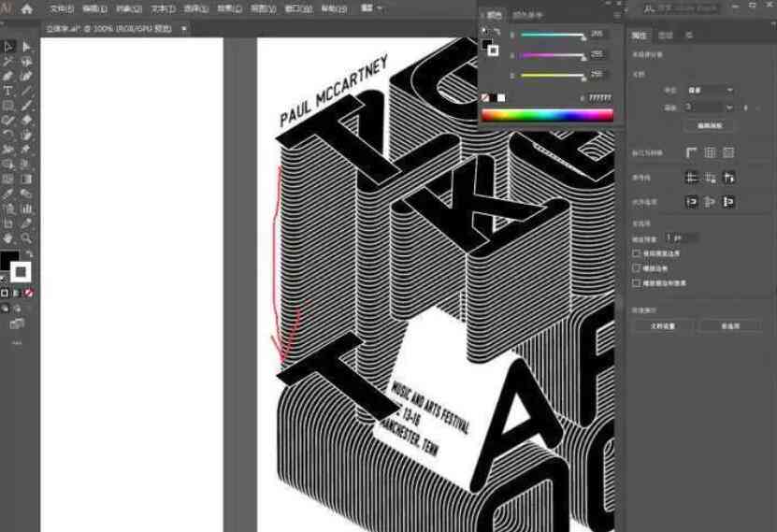Switch to the 图层 panel tab
Viewport: 777px width, 532px height.
tap(666, 36)
